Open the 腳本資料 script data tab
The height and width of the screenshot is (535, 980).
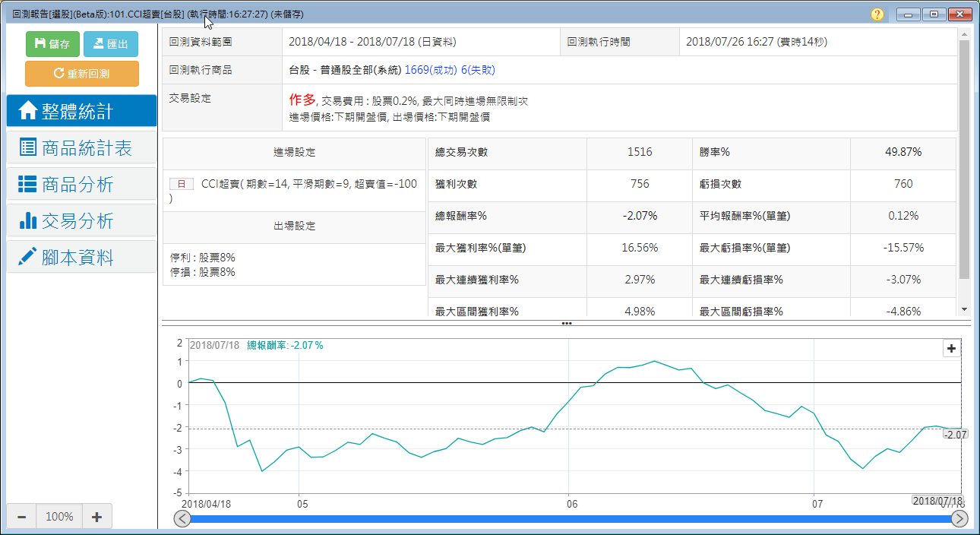pos(81,257)
